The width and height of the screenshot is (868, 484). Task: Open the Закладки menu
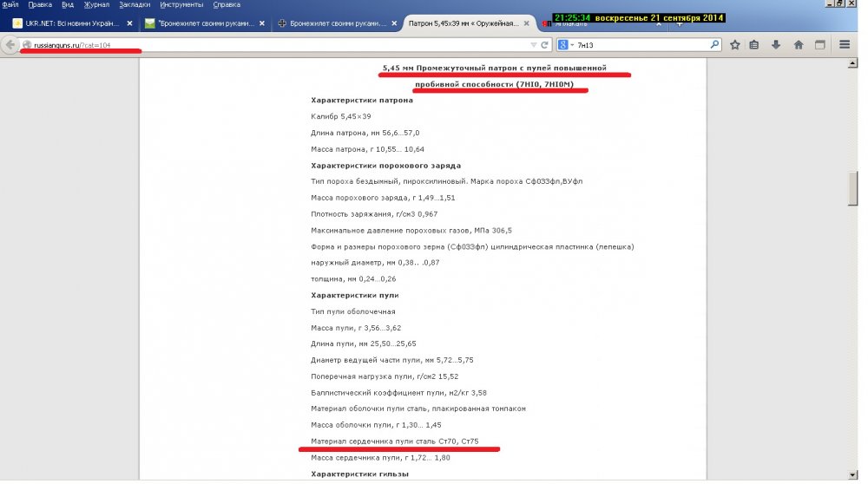click(x=135, y=4)
